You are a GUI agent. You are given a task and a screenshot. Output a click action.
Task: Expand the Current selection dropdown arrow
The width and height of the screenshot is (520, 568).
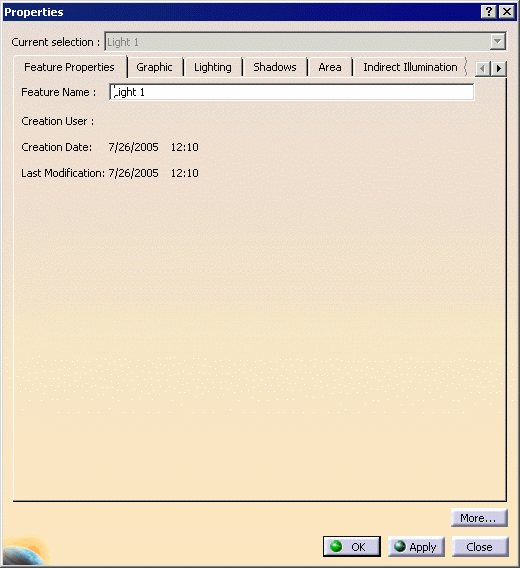click(498, 42)
